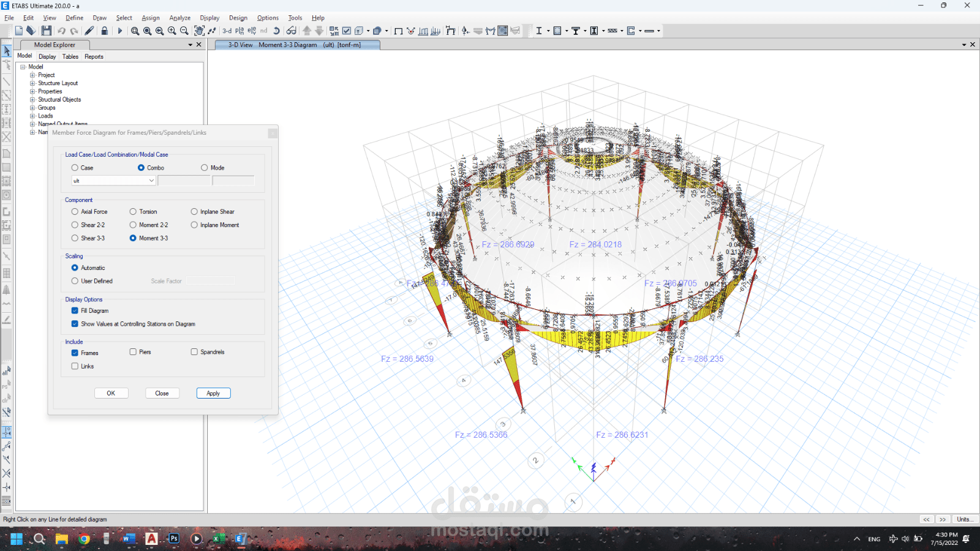Image resolution: width=980 pixels, height=551 pixels.
Task: Open the Analyze menu
Action: (x=179, y=18)
